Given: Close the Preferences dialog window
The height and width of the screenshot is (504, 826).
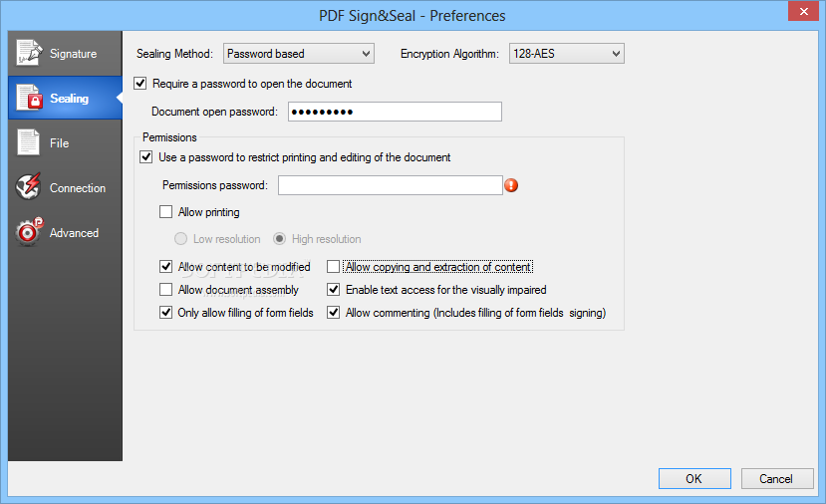Looking at the screenshot, I should point(803,11).
